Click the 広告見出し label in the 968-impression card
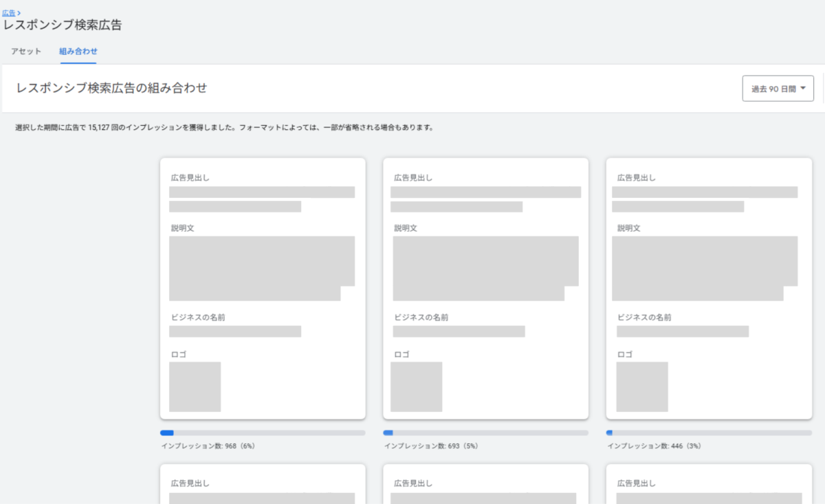Viewport: 825px width, 504px height. click(x=190, y=178)
